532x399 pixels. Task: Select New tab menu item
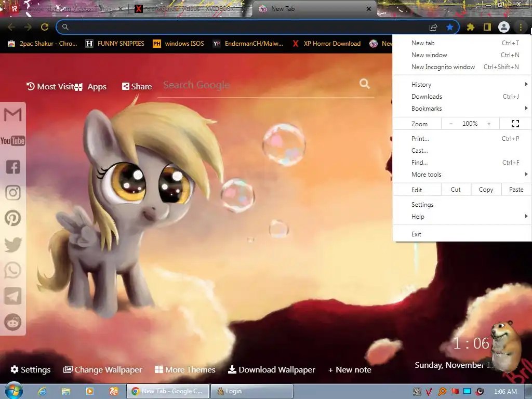click(462, 43)
